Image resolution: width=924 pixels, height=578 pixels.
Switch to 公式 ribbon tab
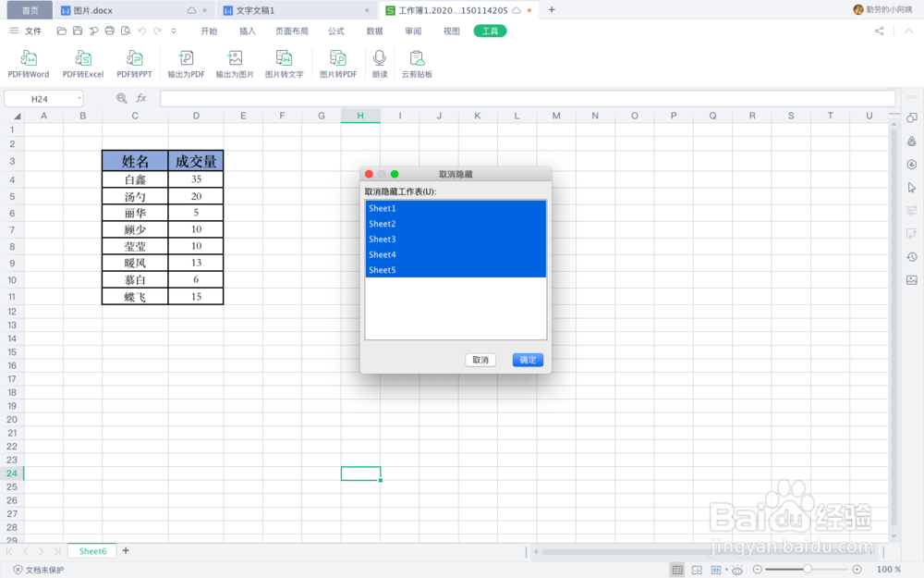coord(336,31)
